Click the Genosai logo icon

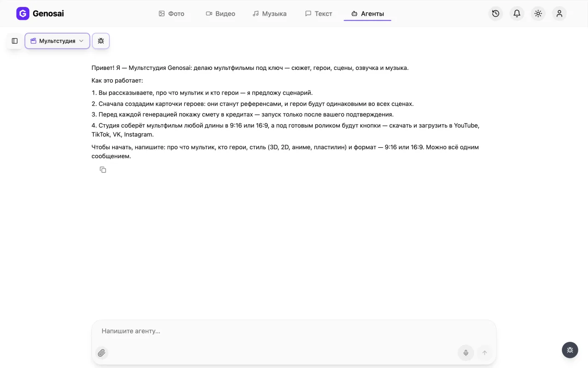23,13
